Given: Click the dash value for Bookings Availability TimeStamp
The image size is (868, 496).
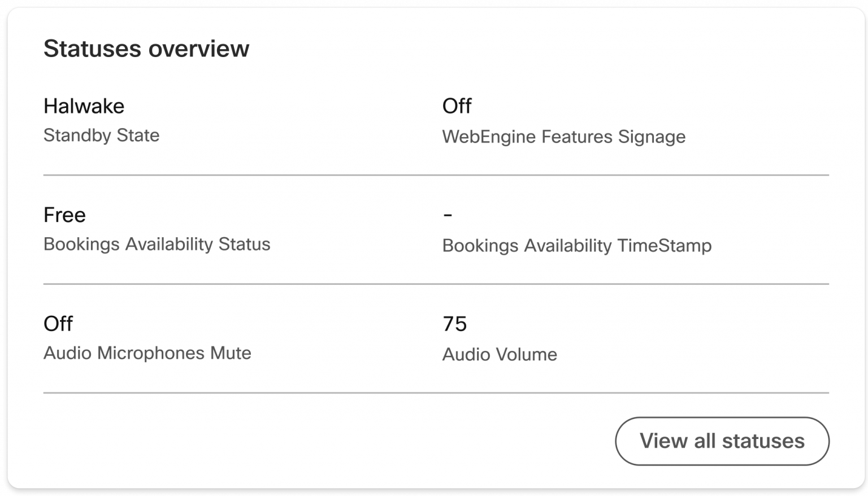Looking at the screenshot, I should pos(447,215).
